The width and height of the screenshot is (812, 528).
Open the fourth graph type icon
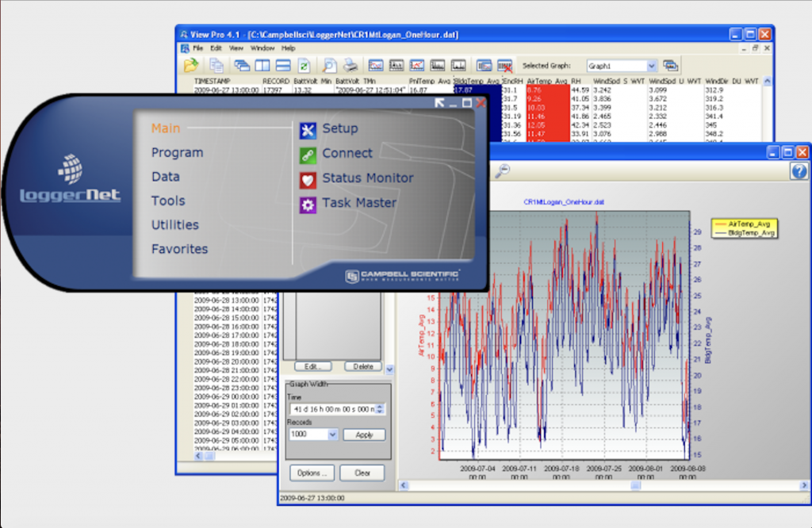point(438,65)
